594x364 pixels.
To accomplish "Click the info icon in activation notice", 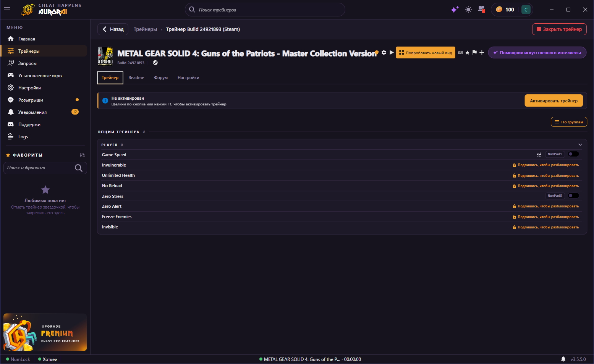I will tap(105, 101).
